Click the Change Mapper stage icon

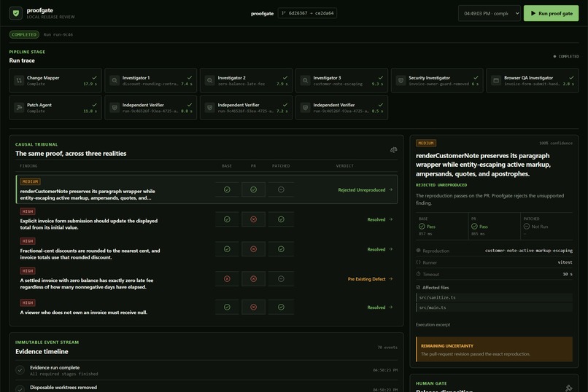(x=19, y=80)
